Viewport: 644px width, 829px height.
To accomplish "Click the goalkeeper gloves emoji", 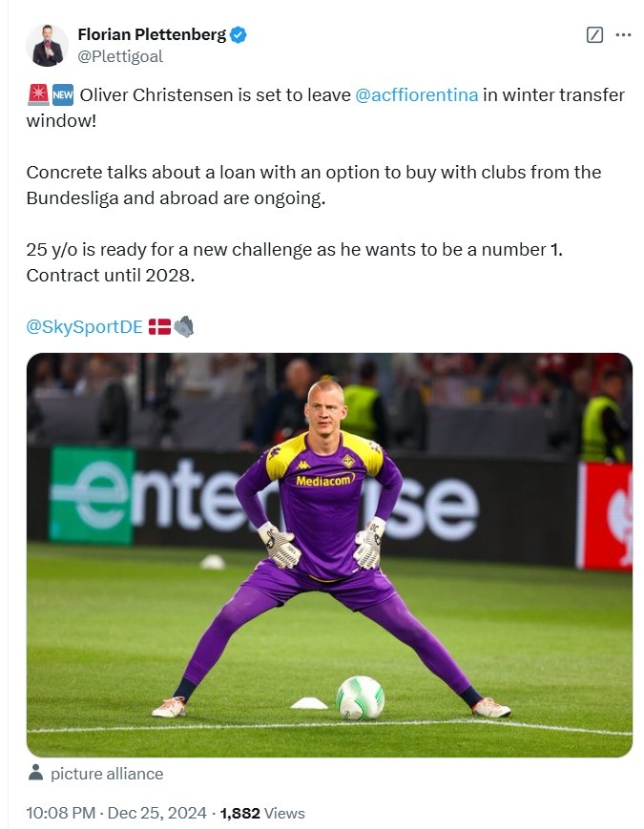I will [183, 326].
